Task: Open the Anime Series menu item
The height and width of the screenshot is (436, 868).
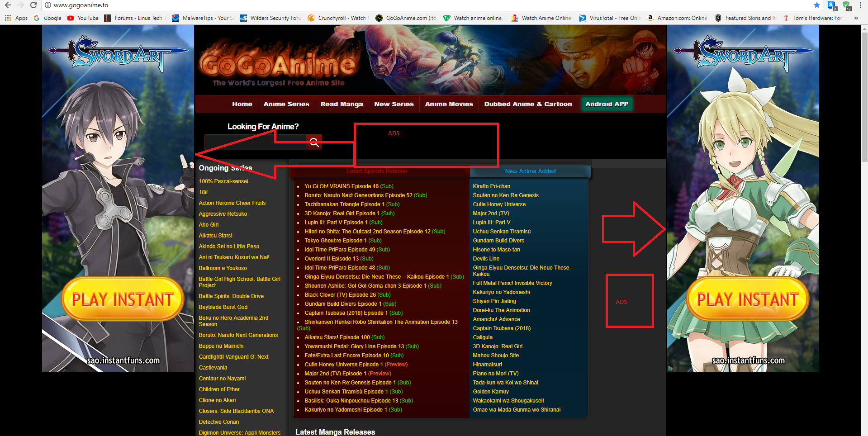Action: [286, 104]
